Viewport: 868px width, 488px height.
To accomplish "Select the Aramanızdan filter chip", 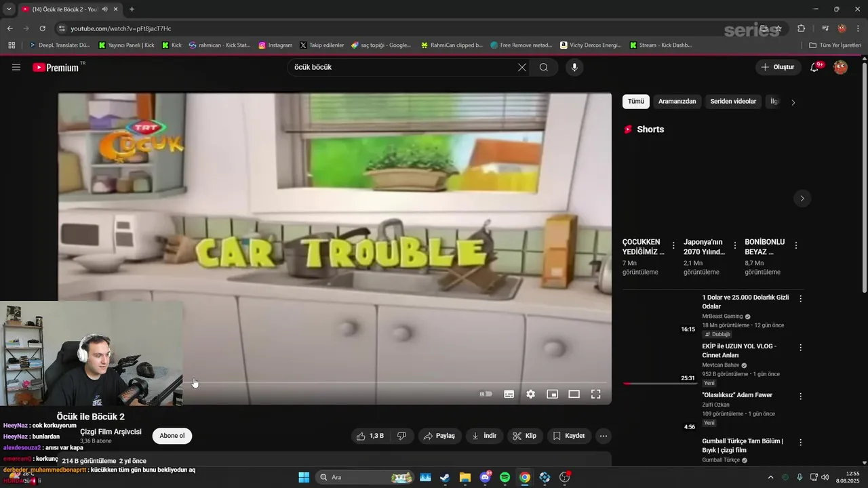I will (677, 102).
